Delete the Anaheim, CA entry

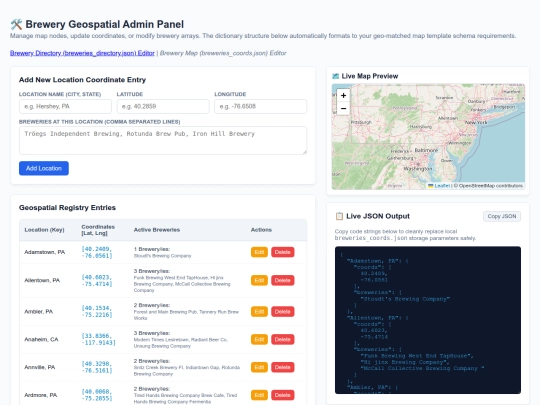coord(282,340)
